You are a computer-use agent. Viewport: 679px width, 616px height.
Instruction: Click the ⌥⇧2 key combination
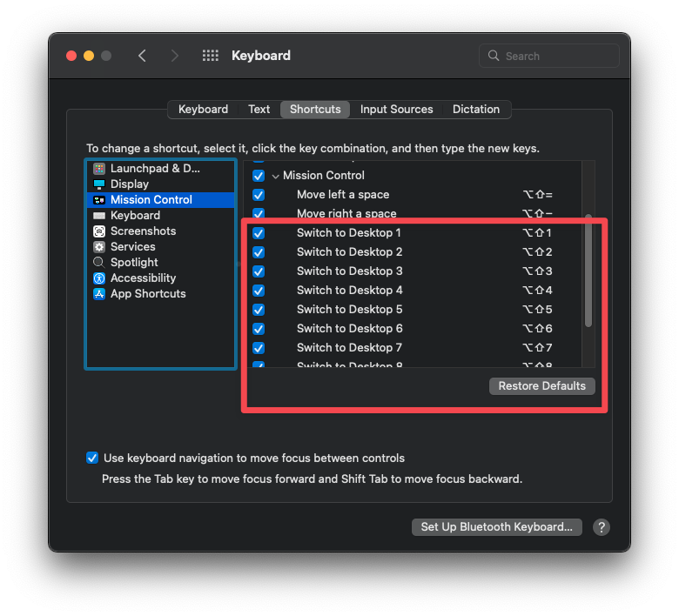(x=537, y=252)
